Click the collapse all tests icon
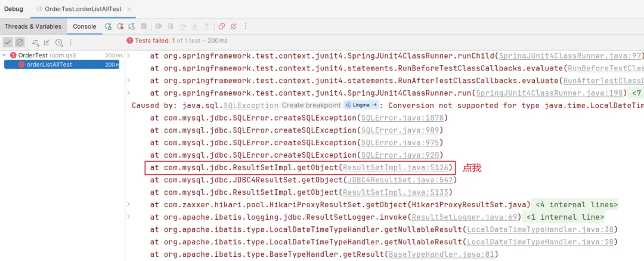The height and width of the screenshot is (261, 644). (x=47, y=42)
